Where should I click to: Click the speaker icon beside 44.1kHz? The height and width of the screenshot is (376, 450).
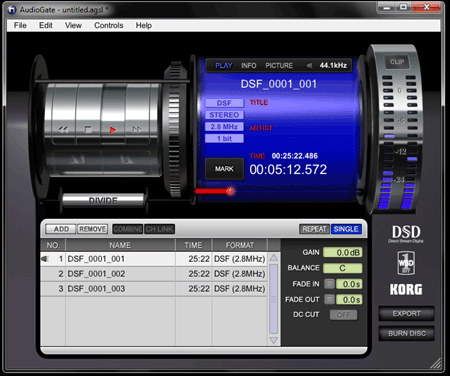point(310,65)
